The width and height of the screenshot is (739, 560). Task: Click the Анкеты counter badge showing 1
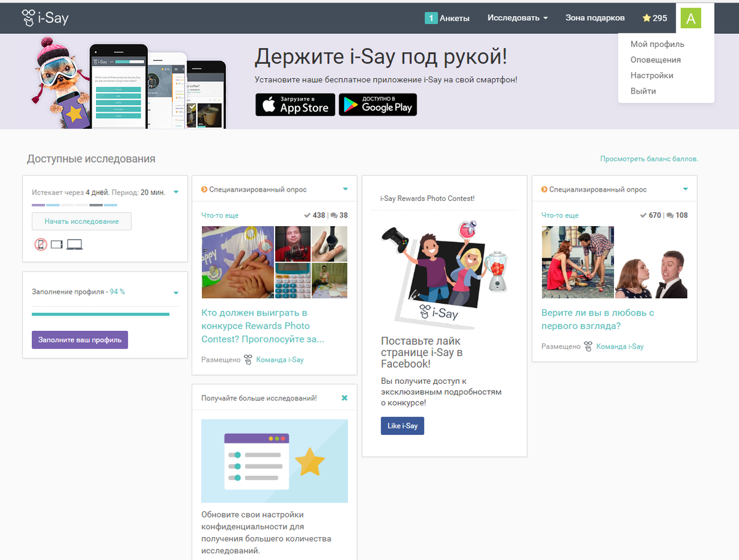coord(431,18)
